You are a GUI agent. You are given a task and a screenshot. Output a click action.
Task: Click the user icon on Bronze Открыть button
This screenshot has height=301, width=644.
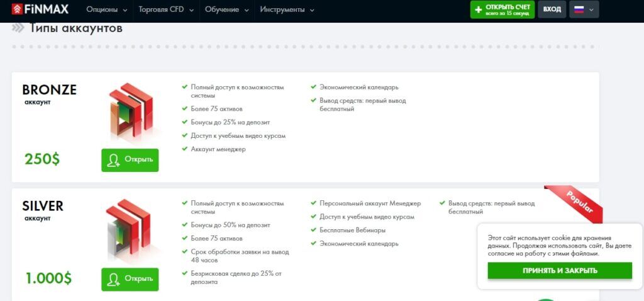tap(113, 161)
